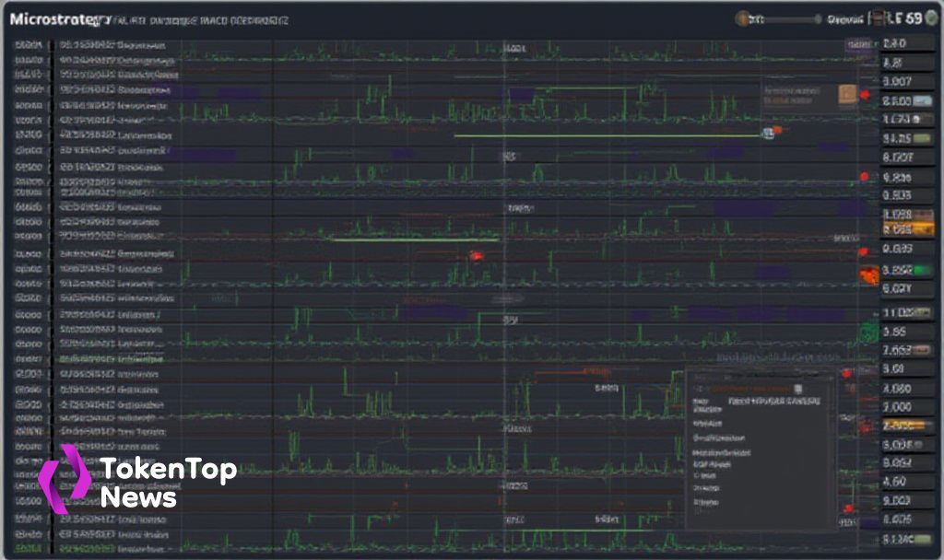
Task: Click the orange-red heat icon beside value 3.852
Action: point(868,274)
